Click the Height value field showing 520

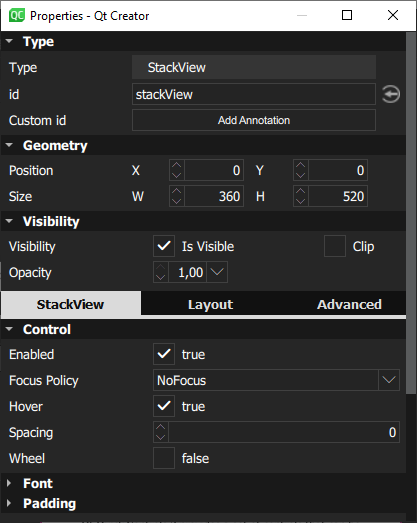tap(338, 196)
